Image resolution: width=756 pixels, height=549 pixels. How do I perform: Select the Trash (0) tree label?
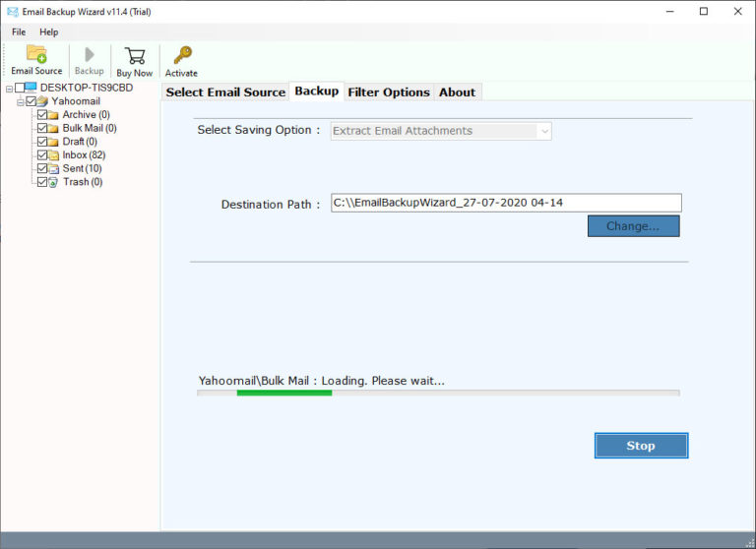[x=83, y=182]
